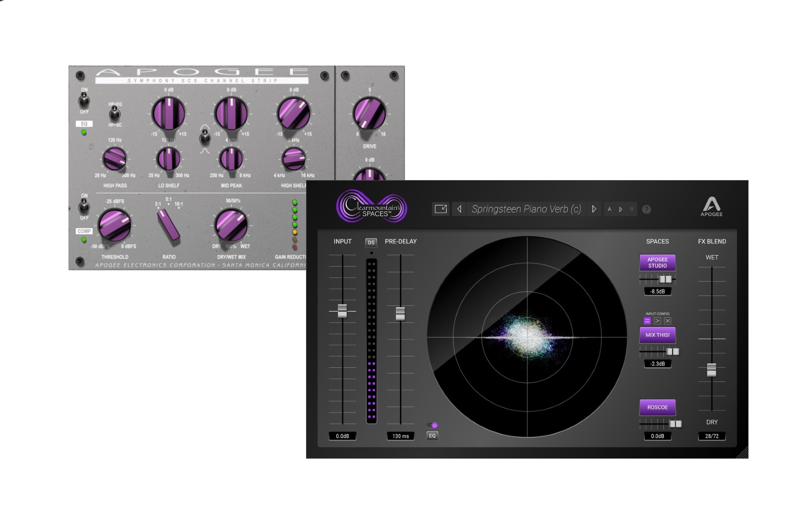Go to the previous preset with the left arrow
812x521 pixels.
click(459, 209)
